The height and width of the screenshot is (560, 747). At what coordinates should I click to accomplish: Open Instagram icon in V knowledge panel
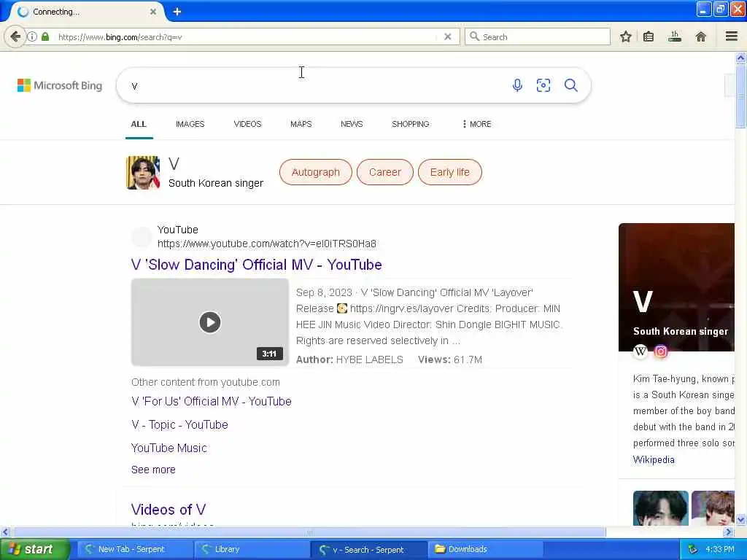[661, 351]
